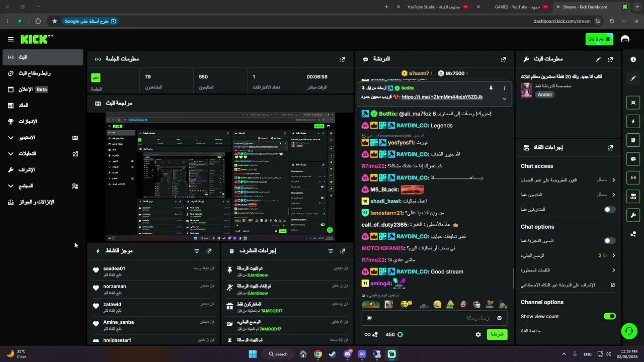The image size is (644, 362).
Task: Filter the موجز النشاط activity feed
Action: pos(197,251)
